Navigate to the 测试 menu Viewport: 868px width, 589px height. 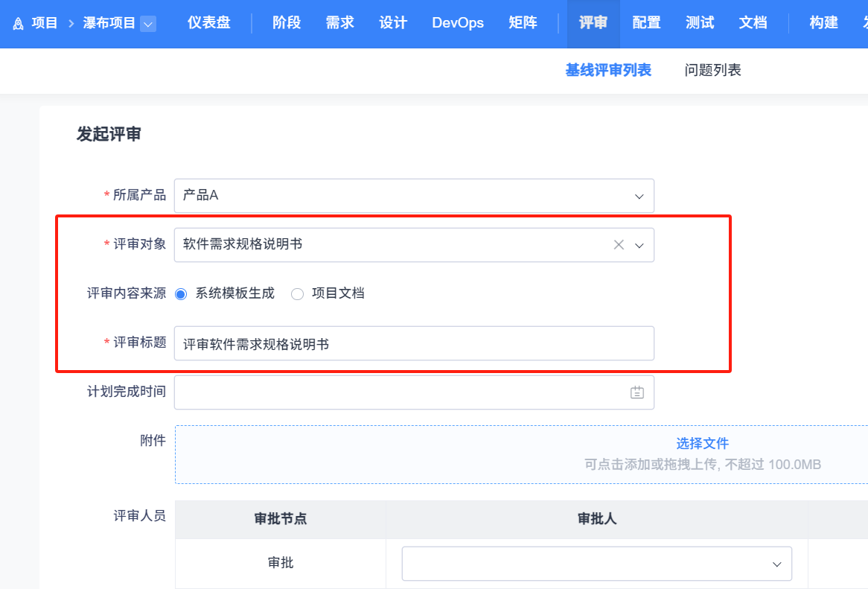[700, 23]
